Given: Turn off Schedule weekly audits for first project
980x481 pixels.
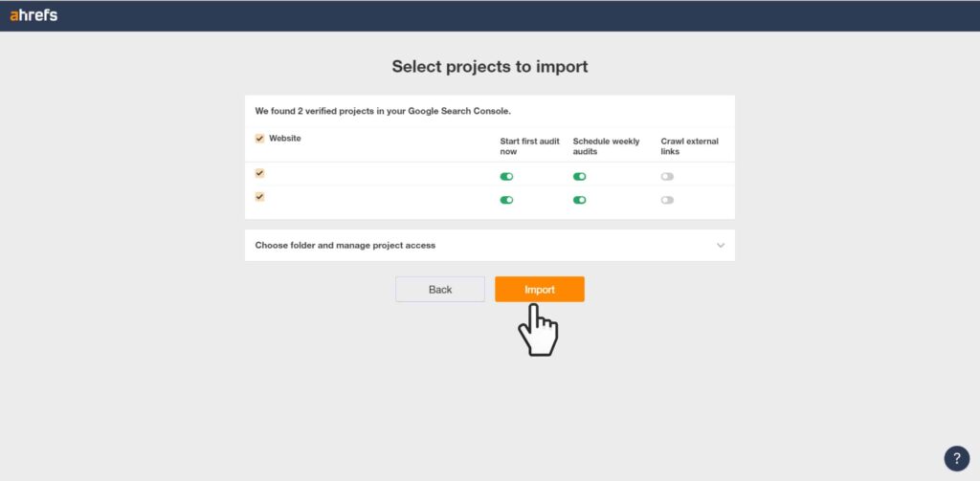Looking at the screenshot, I should (x=579, y=177).
